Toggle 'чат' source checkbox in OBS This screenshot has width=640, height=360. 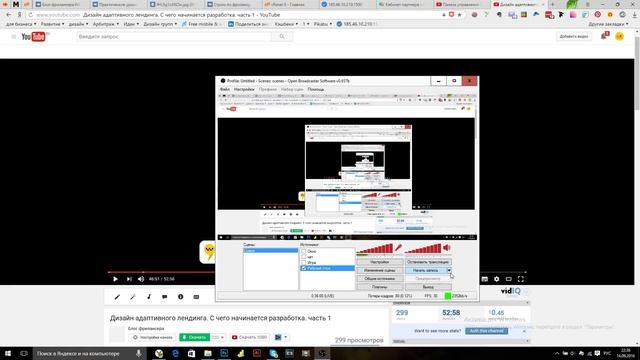303,257
